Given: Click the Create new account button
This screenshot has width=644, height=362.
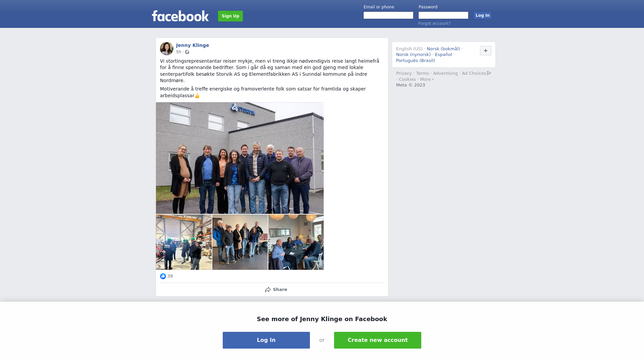Looking at the screenshot, I should click(x=378, y=340).
